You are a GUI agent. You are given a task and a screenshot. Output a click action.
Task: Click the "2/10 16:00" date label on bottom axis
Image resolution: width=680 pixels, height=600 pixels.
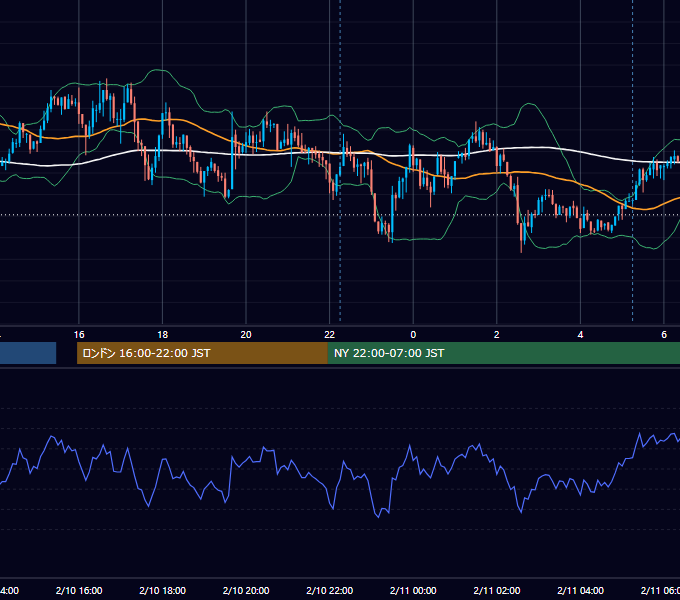[x=79, y=591]
